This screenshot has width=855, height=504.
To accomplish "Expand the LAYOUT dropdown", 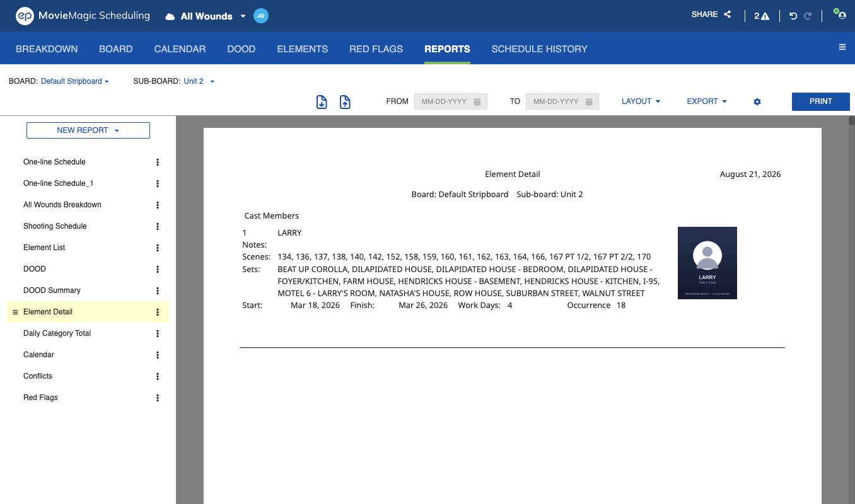I will tap(641, 101).
